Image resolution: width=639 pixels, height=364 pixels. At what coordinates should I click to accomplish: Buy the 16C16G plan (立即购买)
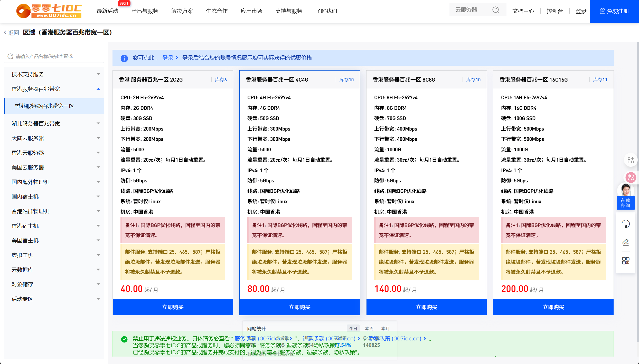point(553,307)
